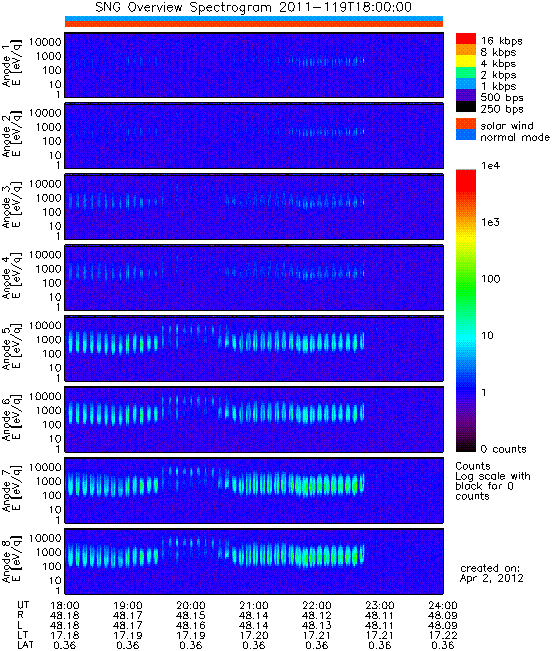Click the 8 kbps orange legend swatch

coord(466,50)
